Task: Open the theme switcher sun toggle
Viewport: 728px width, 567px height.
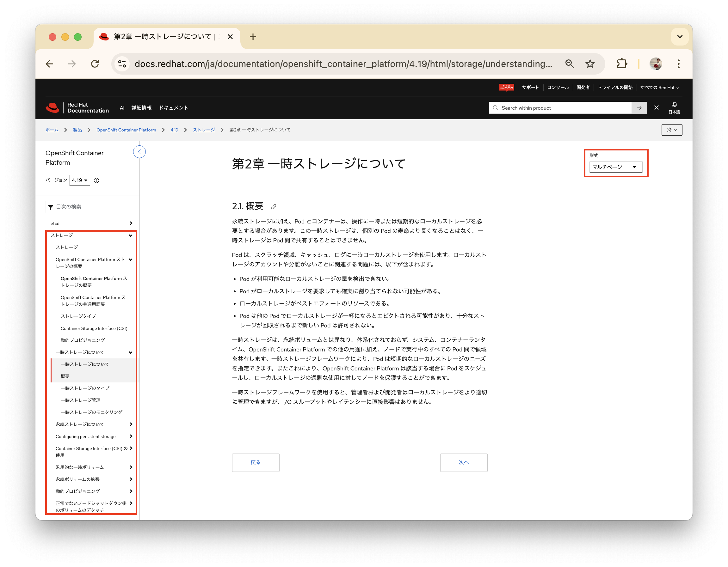Action: pos(672,130)
